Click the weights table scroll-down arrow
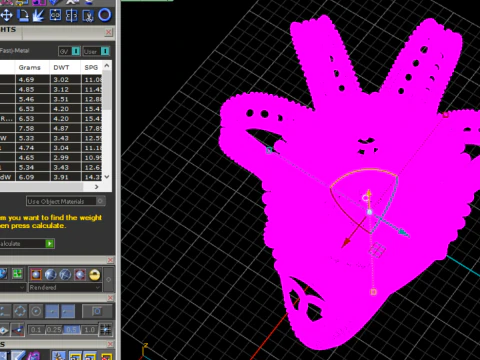The height and width of the screenshot is (360, 480). pos(107,177)
